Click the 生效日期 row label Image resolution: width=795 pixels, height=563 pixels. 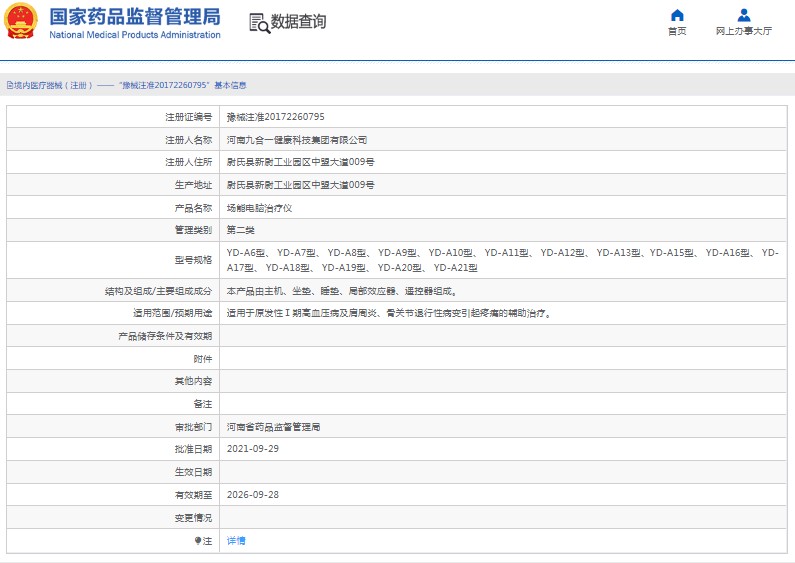pyautogui.click(x=193, y=472)
